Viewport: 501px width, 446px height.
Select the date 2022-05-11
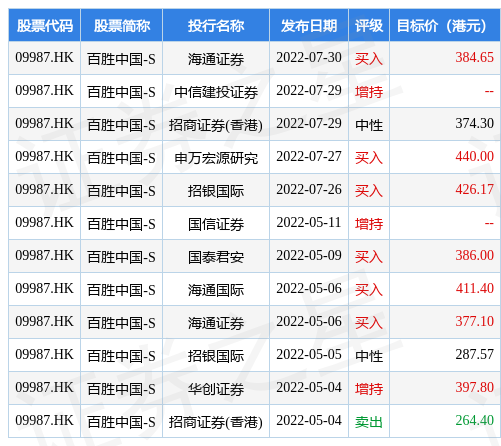pos(309,222)
